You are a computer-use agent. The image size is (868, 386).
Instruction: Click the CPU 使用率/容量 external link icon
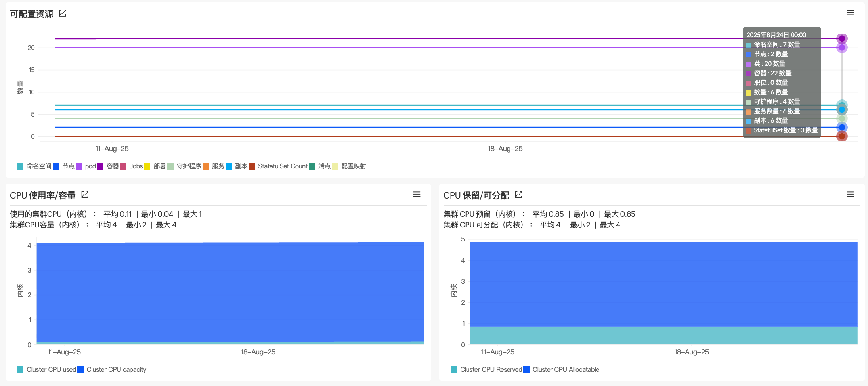click(x=85, y=195)
